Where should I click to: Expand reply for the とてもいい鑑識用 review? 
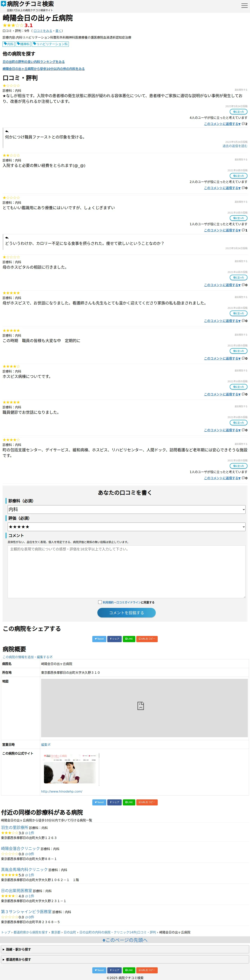(x=222, y=230)
